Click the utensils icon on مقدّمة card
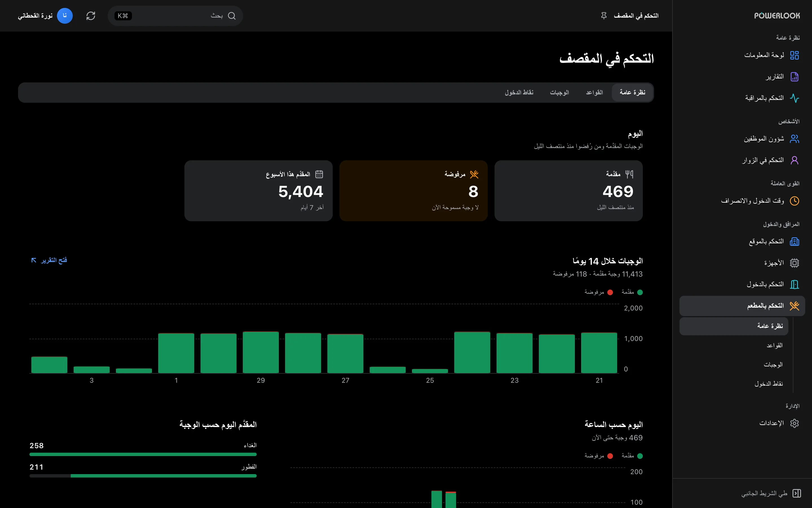This screenshot has height=508, width=812. point(629,174)
